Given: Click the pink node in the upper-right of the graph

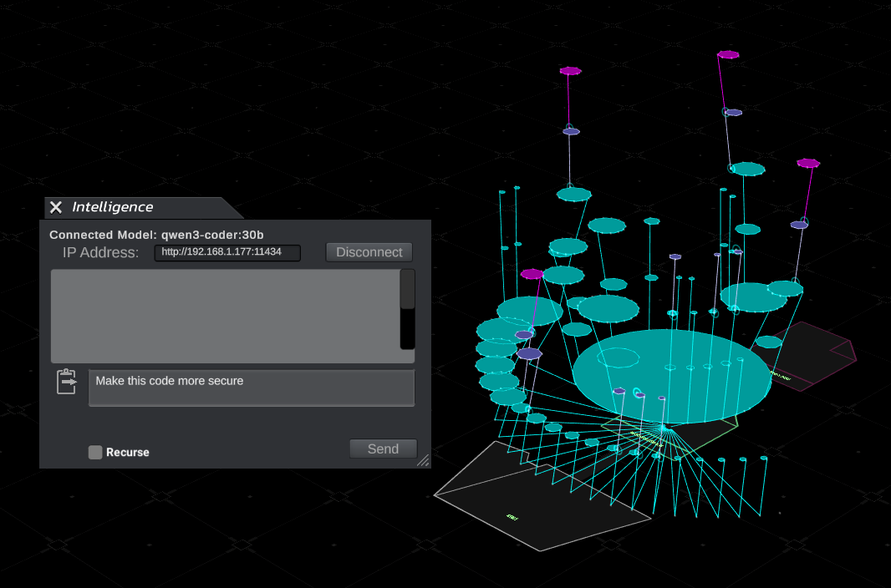Looking at the screenshot, I should (x=808, y=164).
